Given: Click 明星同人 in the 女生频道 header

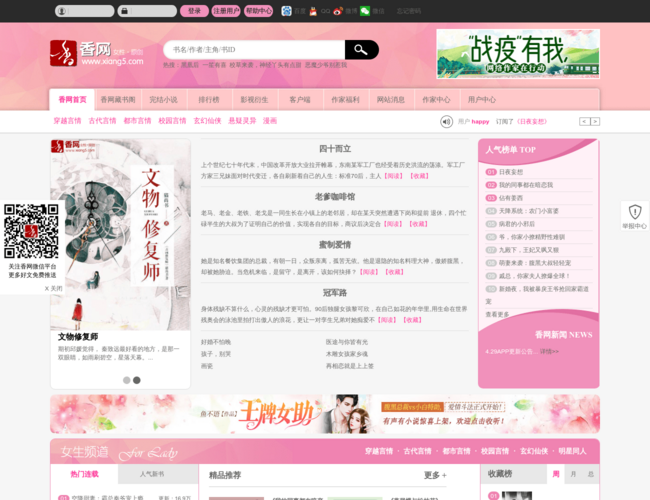Looking at the screenshot, I should click(x=572, y=451).
